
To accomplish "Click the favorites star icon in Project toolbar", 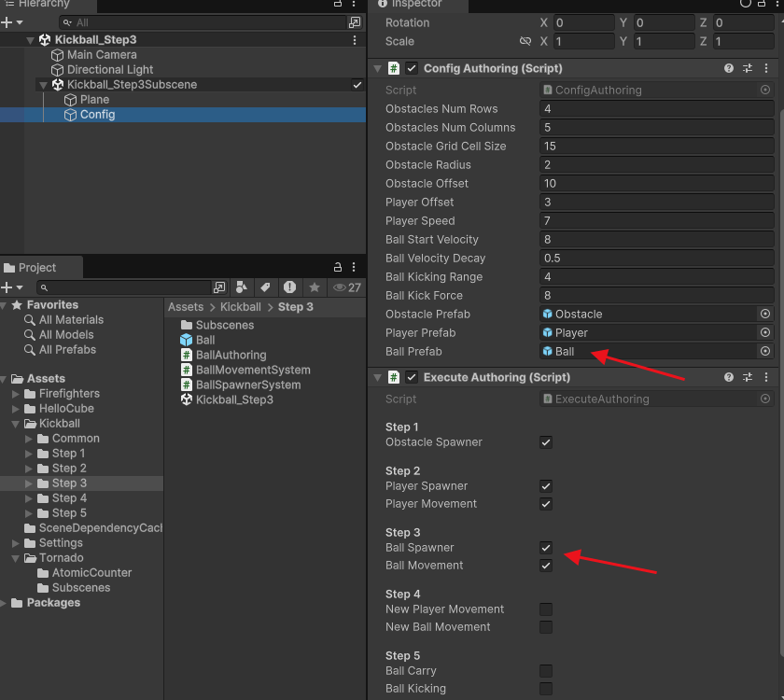I will pos(314,287).
